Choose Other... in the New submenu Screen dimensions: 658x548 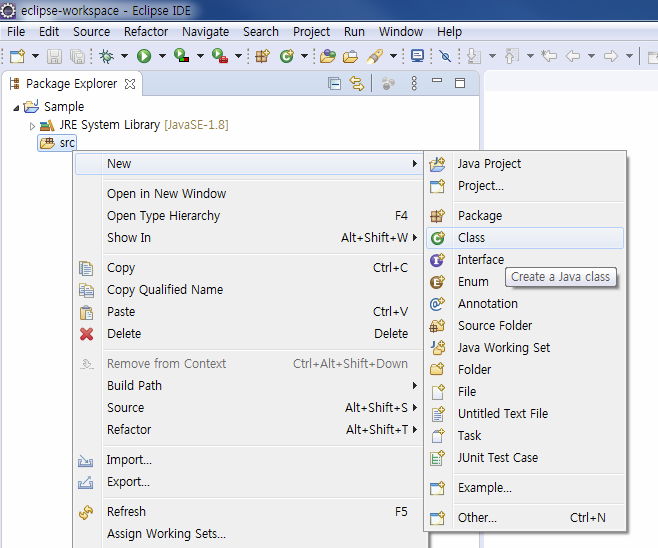[525, 518]
